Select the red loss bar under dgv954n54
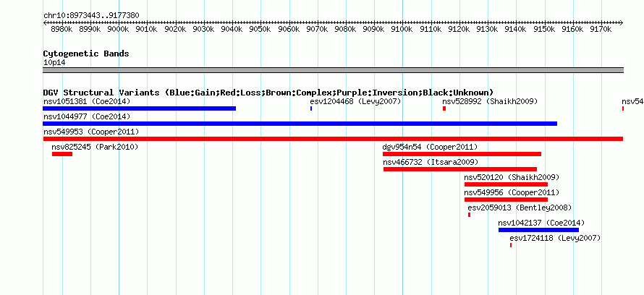This screenshot has height=295, width=644. pyautogui.click(x=462, y=154)
